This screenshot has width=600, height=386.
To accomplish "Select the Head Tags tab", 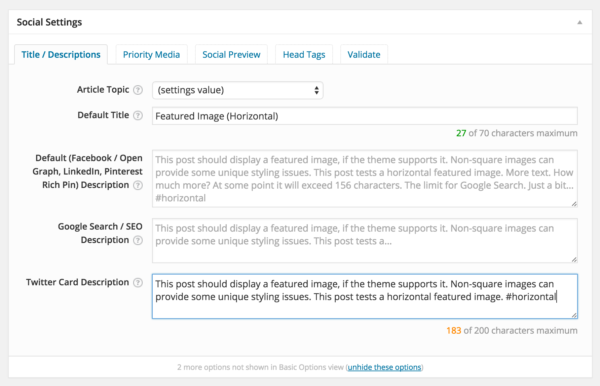I will pos(304,55).
